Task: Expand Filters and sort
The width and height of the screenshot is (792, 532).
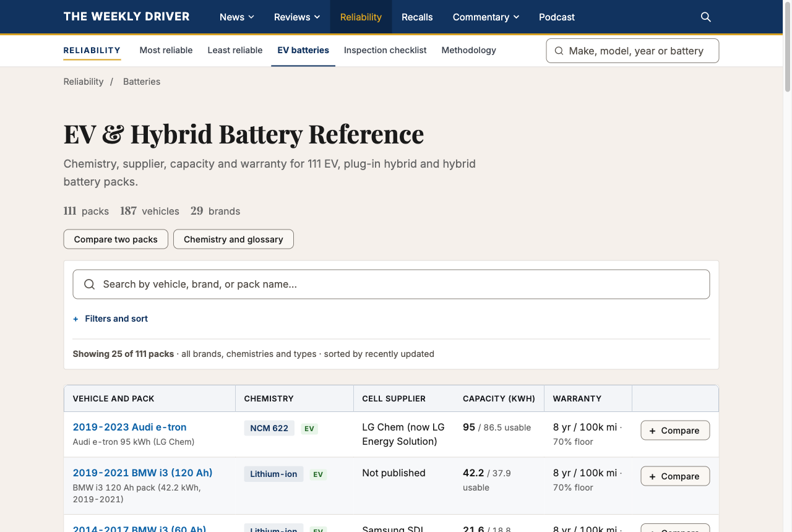Action: [111, 319]
